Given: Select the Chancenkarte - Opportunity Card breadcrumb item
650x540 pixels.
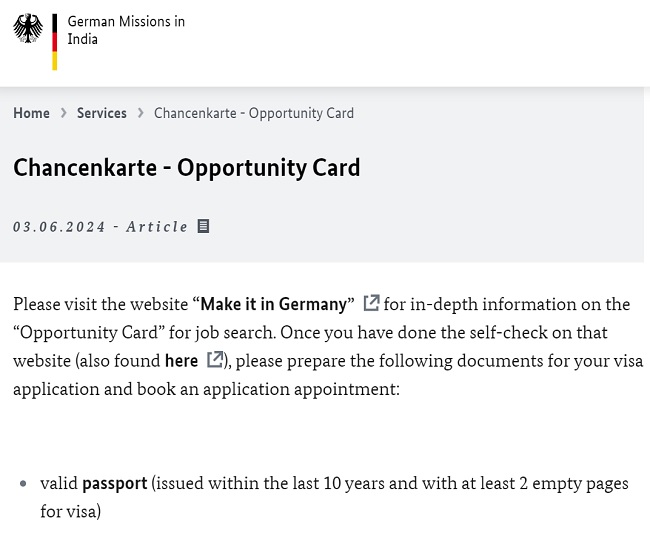Looking at the screenshot, I should [254, 113].
